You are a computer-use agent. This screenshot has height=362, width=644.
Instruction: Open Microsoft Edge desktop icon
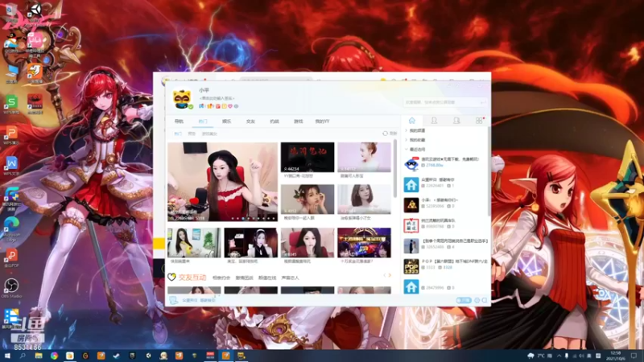point(11,228)
